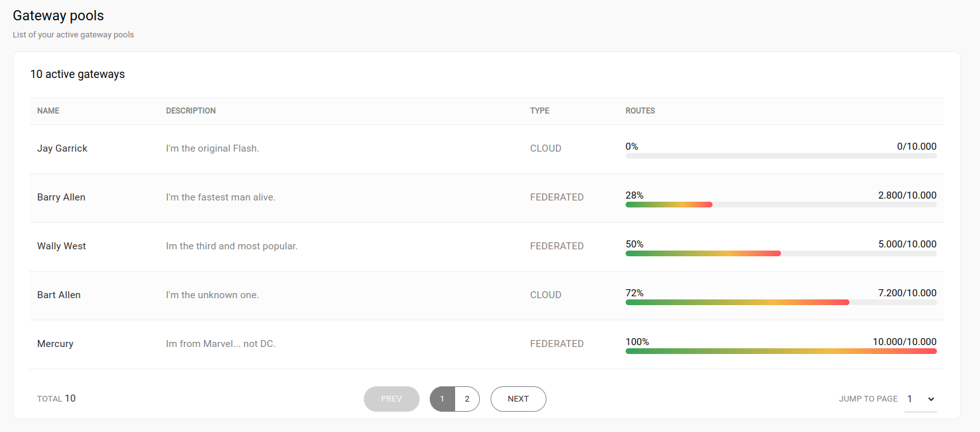Click Bart Allen's 72% routes bar

737,302
